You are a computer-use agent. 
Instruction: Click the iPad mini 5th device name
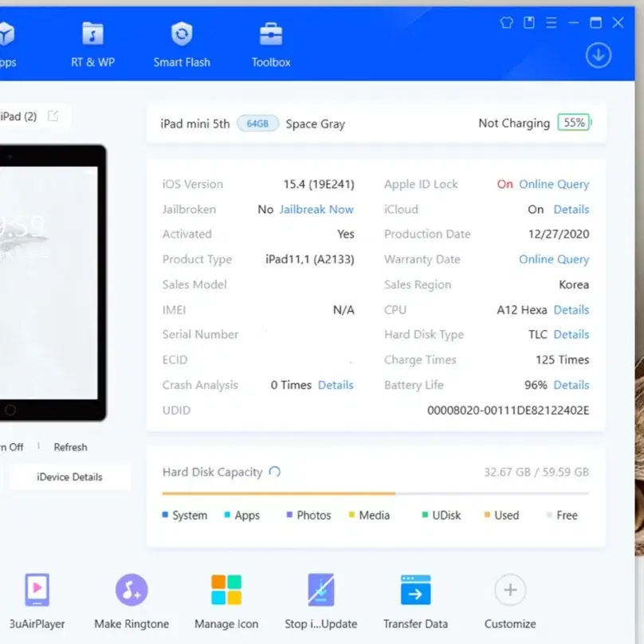pyautogui.click(x=195, y=124)
